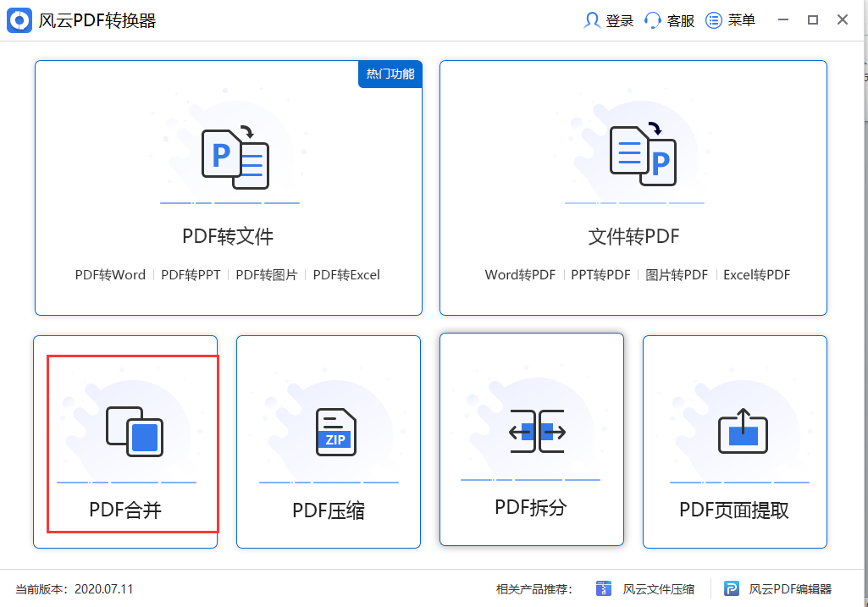
Task: Click the 登录 text label
Action: pyautogui.click(x=619, y=21)
